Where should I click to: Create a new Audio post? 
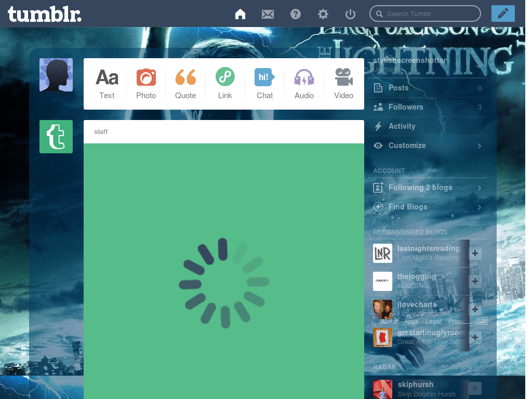point(304,84)
